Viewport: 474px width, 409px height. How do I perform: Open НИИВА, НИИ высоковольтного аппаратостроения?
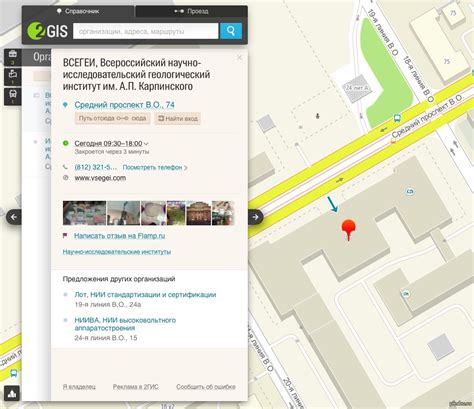pos(125,324)
